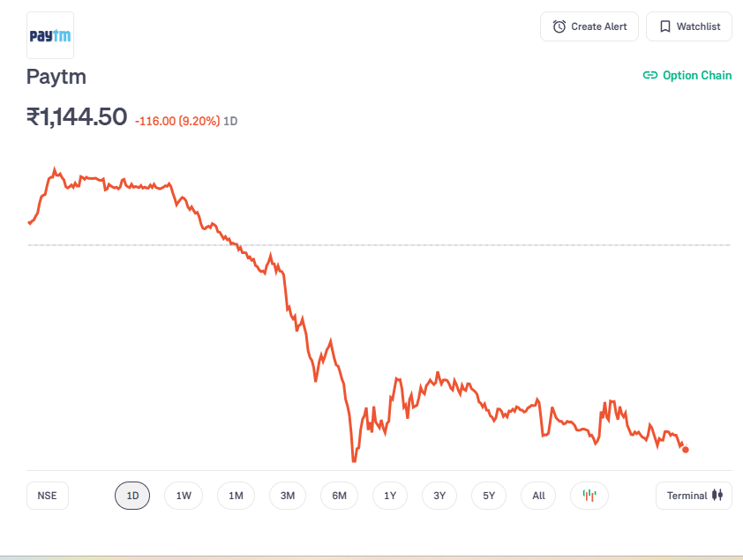Select the 1W time range
Image resolution: width=743 pixels, height=560 pixels.
point(184,496)
